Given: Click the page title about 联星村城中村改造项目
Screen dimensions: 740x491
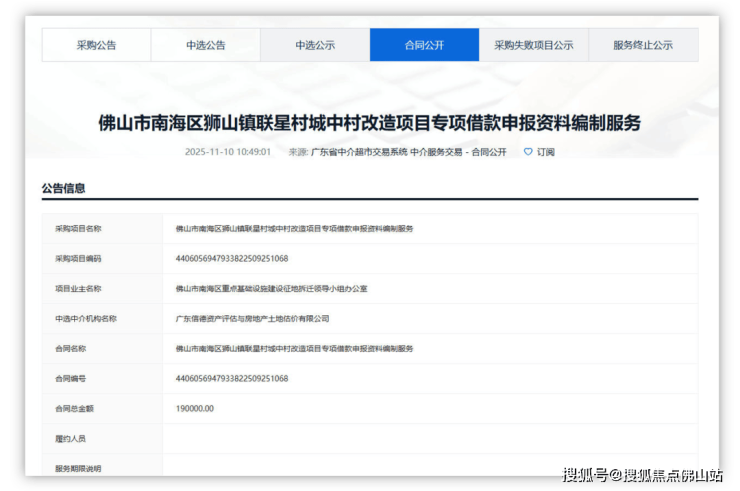Looking at the screenshot, I should pos(369,123).
